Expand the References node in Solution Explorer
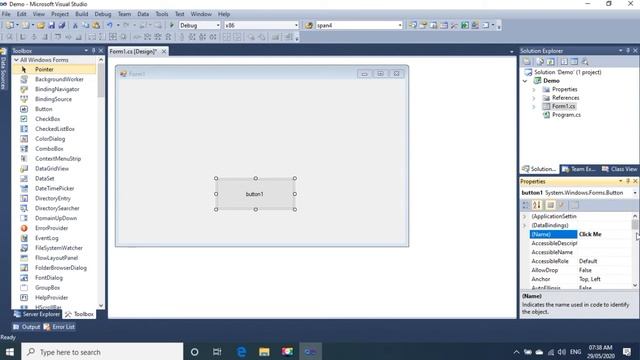640x360 pixels. tap(534, 98)
